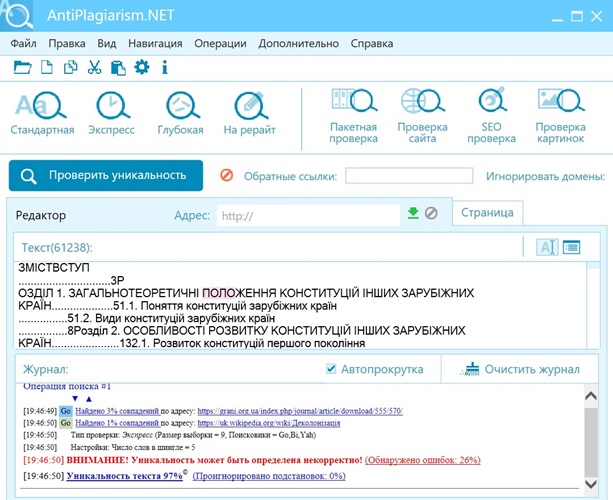613x500 pixels.
Task: Click the journal scrollbar up arrow
Action: coord(591,396)
